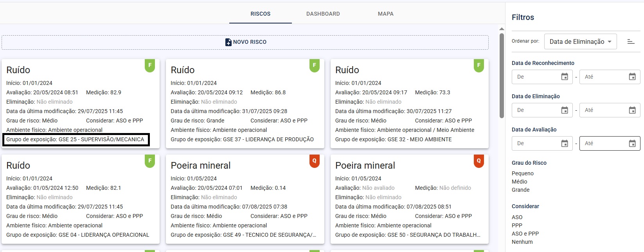Image resolution: width=644 pixels, height=252 pixels.
Task: Open calendar for Data de Eliminação De field
Action: pyautogui.click(x=565, y=110)
